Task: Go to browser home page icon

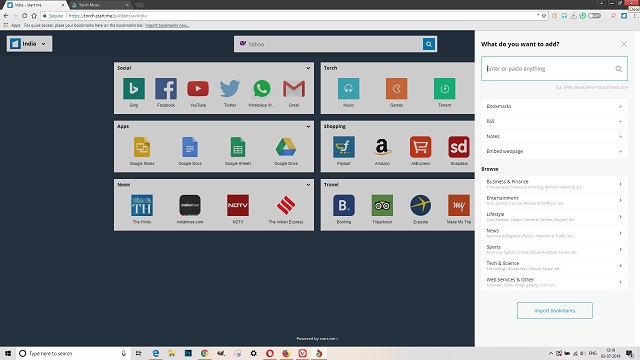Action: [x=34, y=16]
